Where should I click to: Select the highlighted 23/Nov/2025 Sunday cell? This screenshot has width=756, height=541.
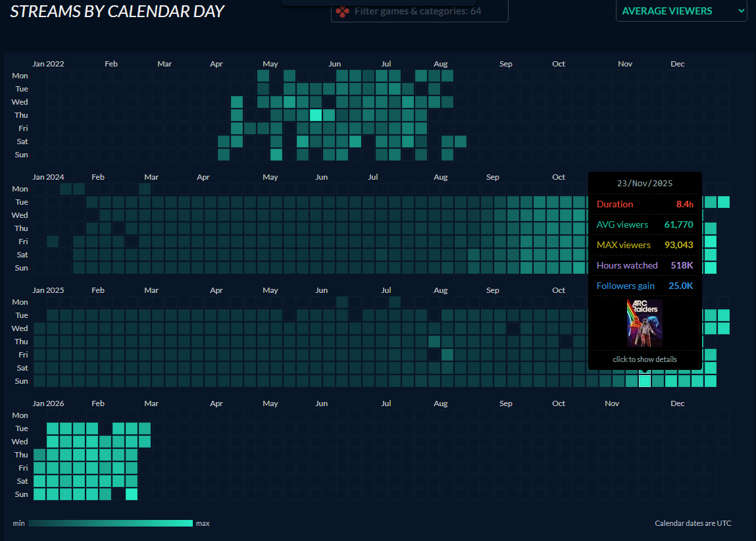pos(645,381)
